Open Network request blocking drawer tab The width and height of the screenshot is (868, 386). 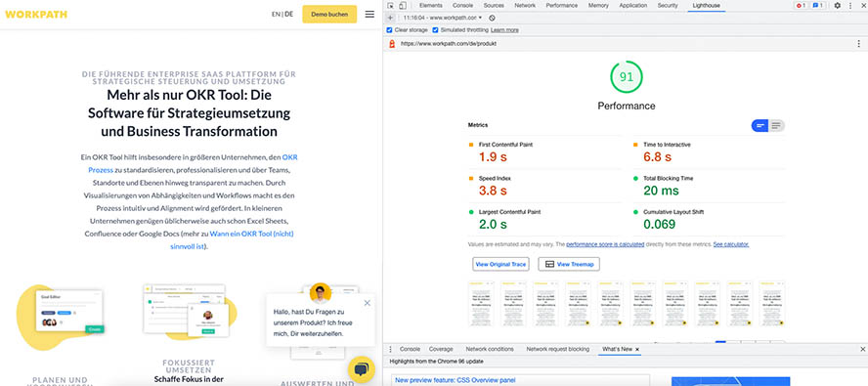tap(558, 350)
